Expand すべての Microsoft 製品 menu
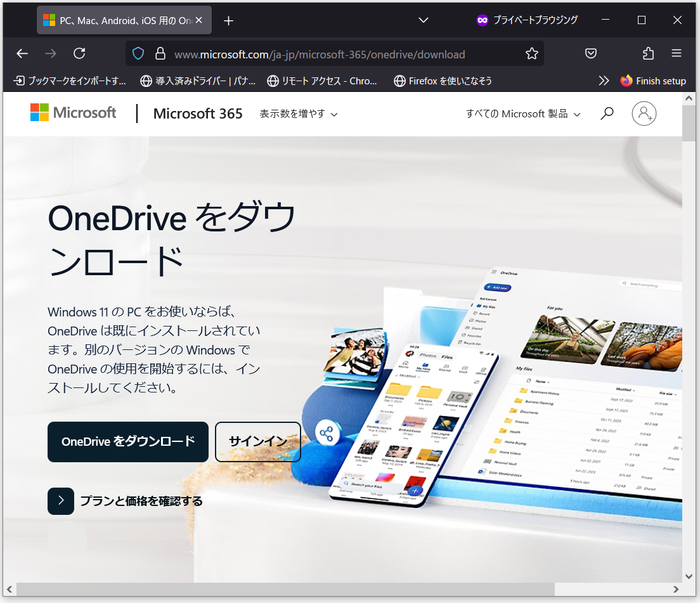The height and width of the screenshot is (603, 700). point(522,114)
